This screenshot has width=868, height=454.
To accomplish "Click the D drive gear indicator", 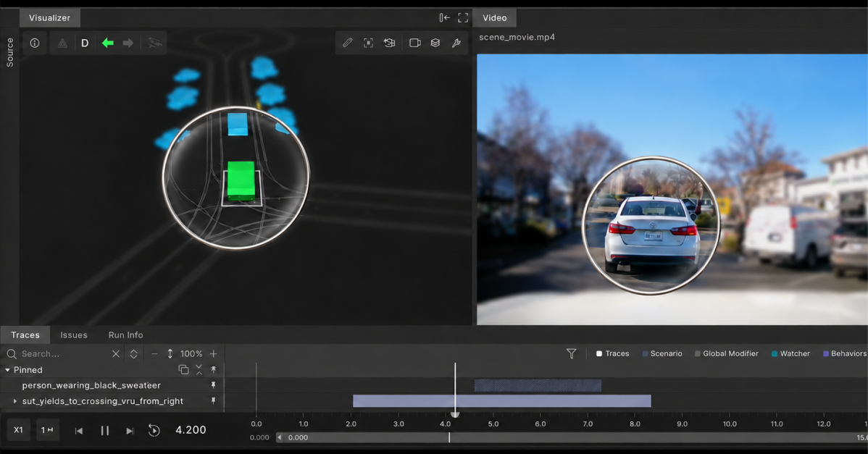I will [85, 43].
